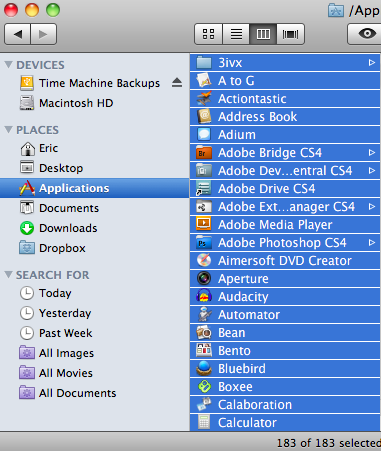Select Applications in sidebar
The width and height of the screenshot is (381, 451).
pos(94,188)
